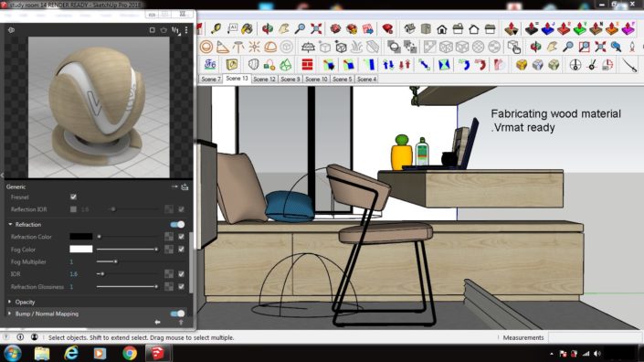Click the Windows Start button
Image resolution: width=644 pixels, height=362 pixels.
point(12,353)
